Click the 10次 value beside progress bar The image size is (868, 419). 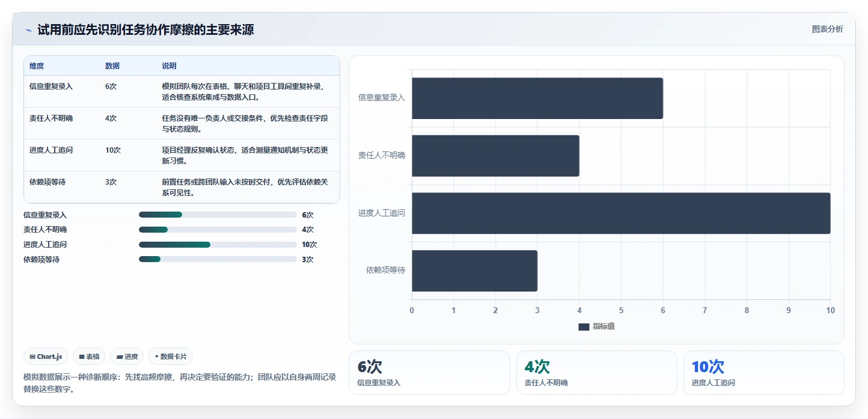(x=310, y=245)
